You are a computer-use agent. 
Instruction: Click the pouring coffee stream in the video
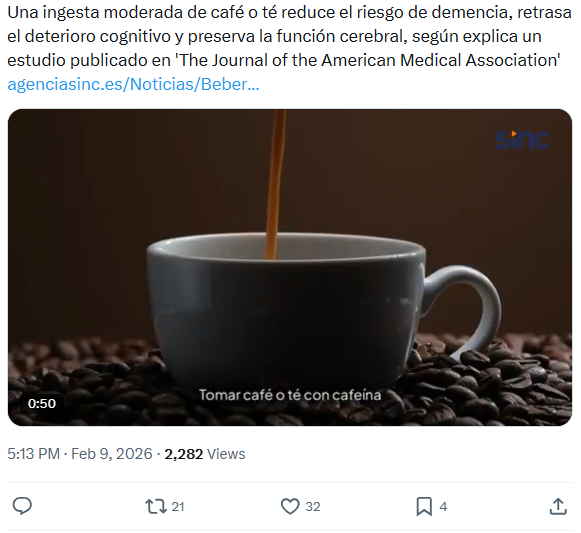click(x=276, y=184)
